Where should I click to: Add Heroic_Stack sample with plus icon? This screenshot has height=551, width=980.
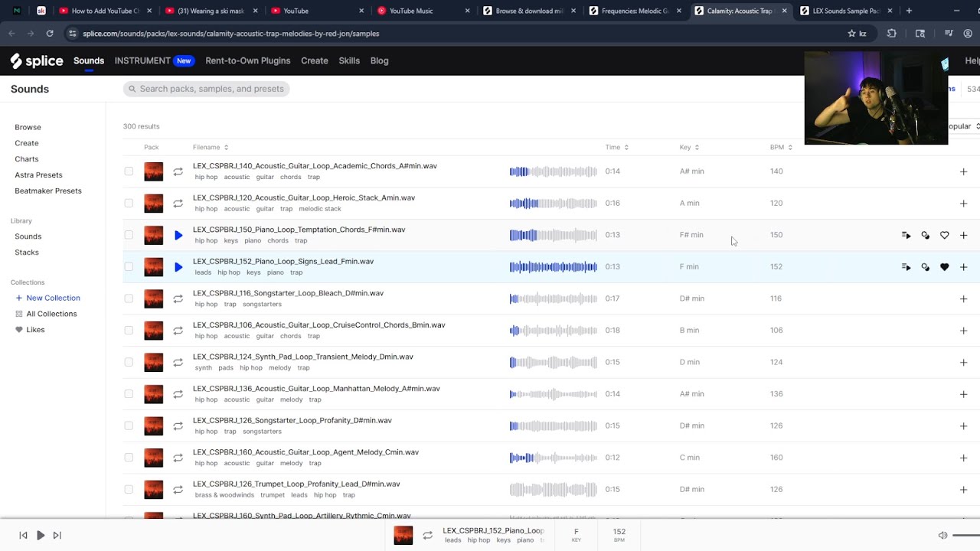(963, 204)
